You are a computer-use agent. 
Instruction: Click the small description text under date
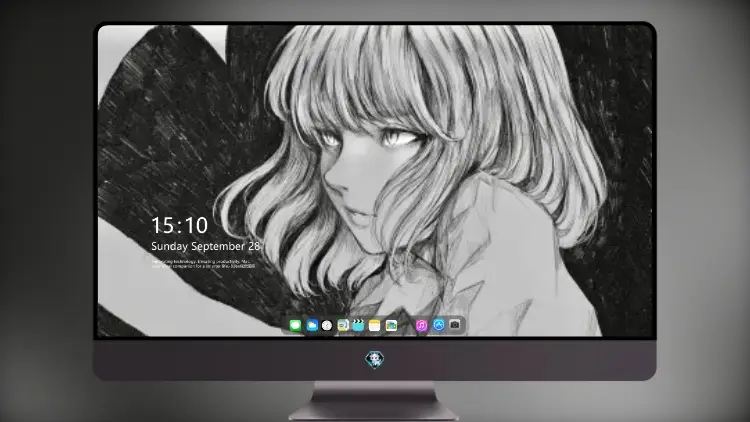tap(203, 264)
